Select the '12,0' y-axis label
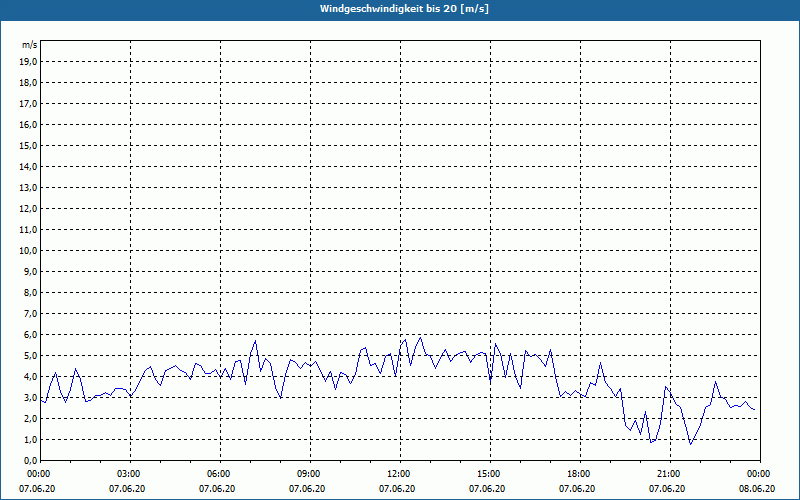The width and height of the screenshot is (800, 500). pos(28,208)
